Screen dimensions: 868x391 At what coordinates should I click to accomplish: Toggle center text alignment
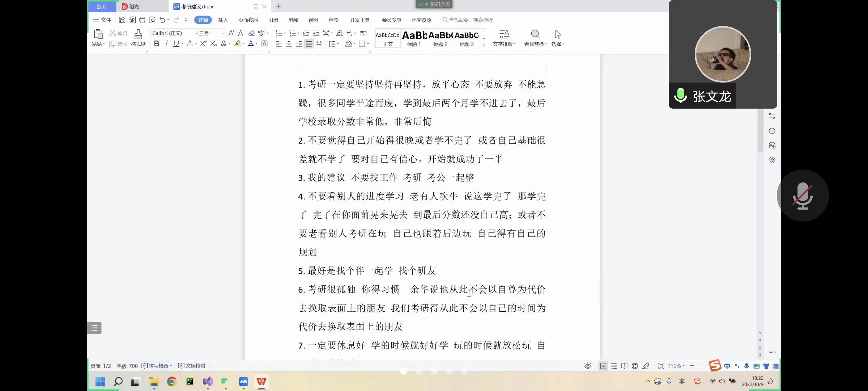(x=289, y=44)
